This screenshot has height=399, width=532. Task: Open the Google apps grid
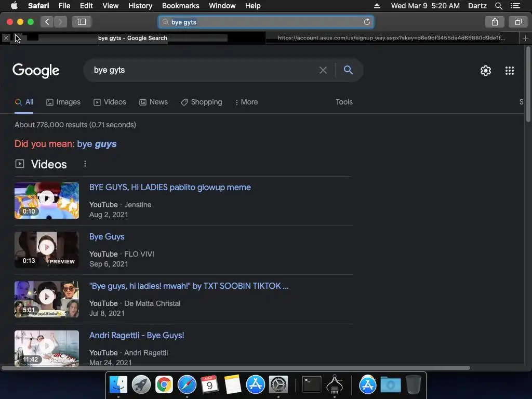pos(509,71)
